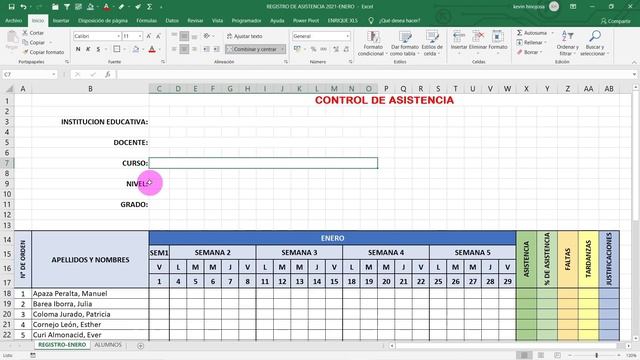Image resolution: width=640 pixels, height=360 pixels.
Task: Open Estilos de celda gallery
Action: tap(432, 43)
